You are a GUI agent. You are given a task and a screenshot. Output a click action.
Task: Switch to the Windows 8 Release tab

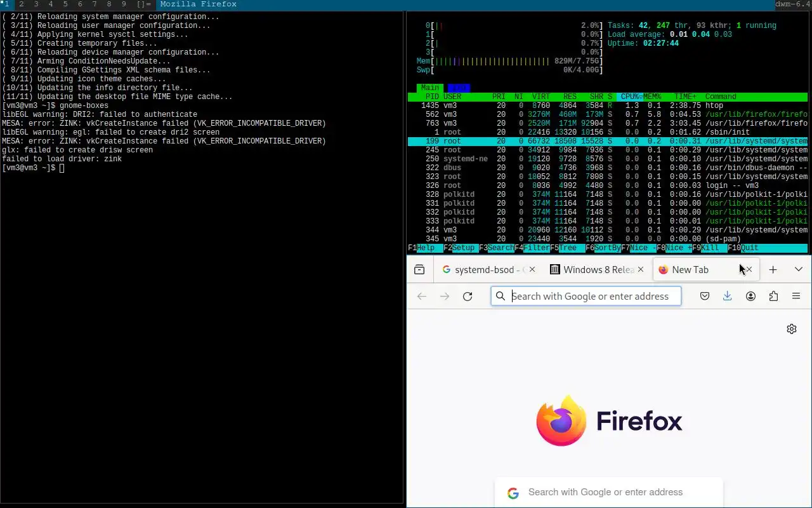pos(597,270)
